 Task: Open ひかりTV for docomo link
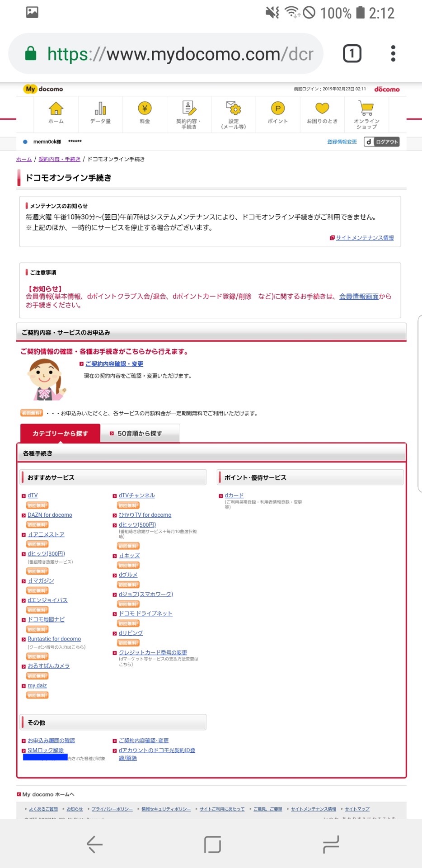point(145,515)
